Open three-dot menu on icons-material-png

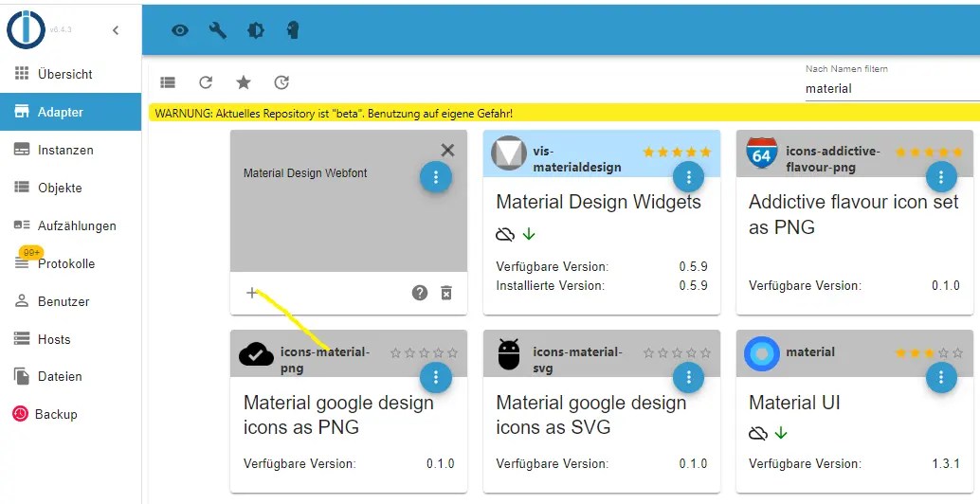click(436, 377)
